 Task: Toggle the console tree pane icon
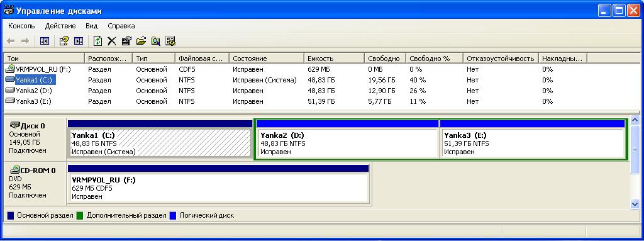coord(45,41)
